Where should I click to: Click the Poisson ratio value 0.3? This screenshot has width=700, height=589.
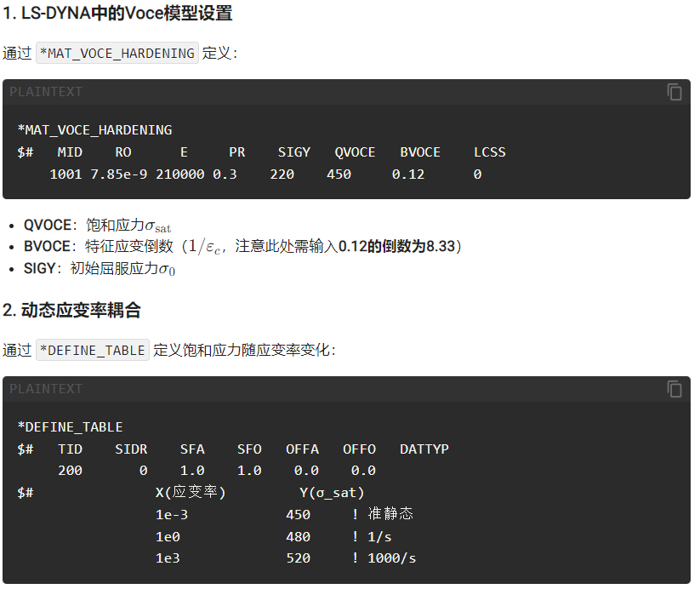pos(225,174)
